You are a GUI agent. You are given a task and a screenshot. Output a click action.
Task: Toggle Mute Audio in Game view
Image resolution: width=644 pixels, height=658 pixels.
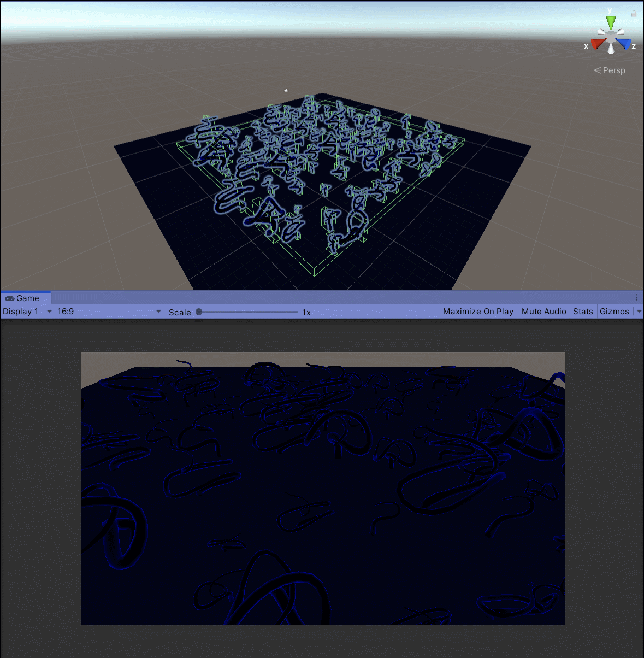click(543, 312)
